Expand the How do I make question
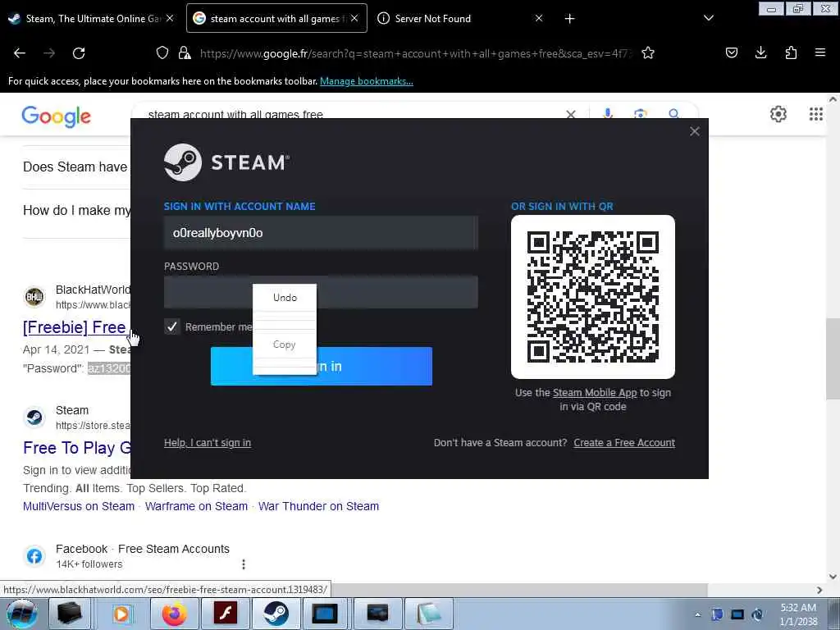Screen dimensions: 840x630 (76, 211)
